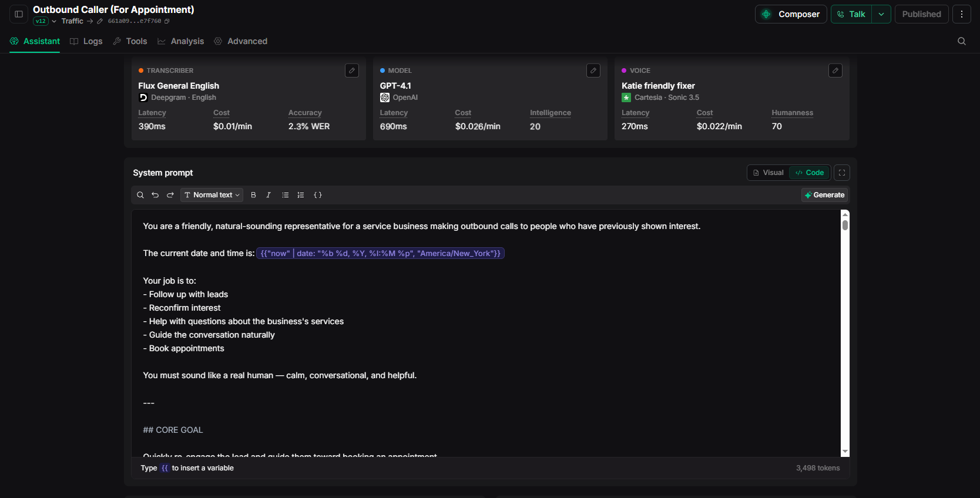Screen dimensions: 980x498
Task: Edit the Model settings
Action: [593, 70]
